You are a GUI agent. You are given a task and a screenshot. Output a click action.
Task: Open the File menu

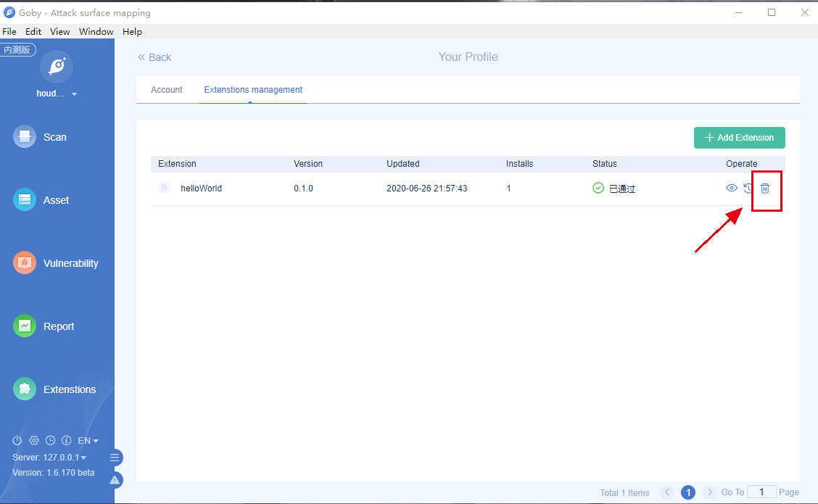click(9, 31)
